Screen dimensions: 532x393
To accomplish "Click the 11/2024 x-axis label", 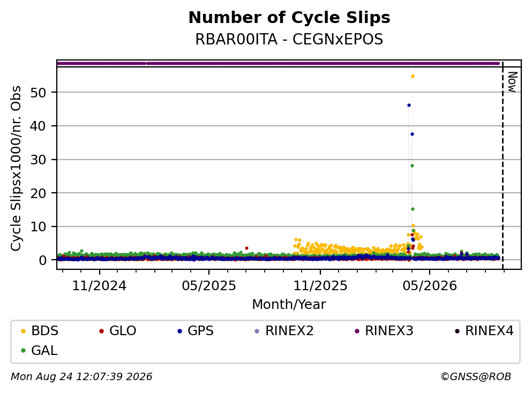I will [x=99, y=286].
